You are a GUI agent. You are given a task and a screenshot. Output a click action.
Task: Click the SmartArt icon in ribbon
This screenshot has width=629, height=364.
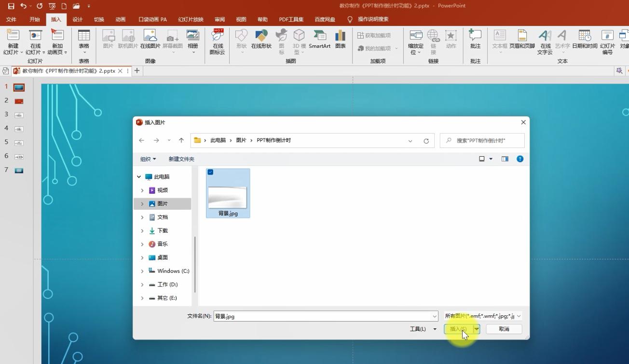319,39
